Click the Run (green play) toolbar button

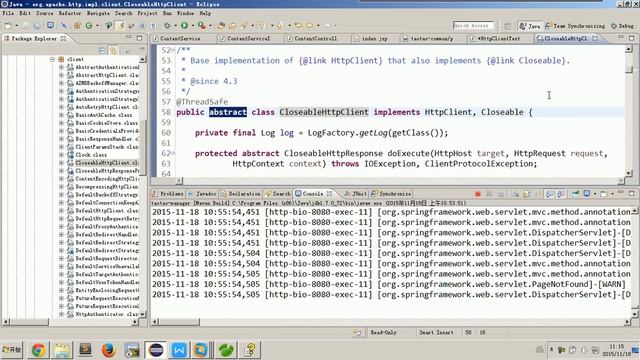[184, 25]
